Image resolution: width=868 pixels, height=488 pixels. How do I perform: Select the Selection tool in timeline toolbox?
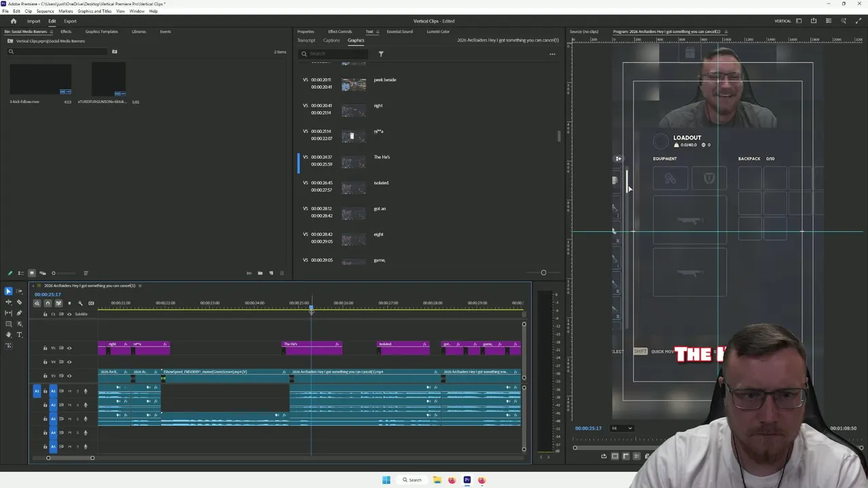click(x=8, y=291)
